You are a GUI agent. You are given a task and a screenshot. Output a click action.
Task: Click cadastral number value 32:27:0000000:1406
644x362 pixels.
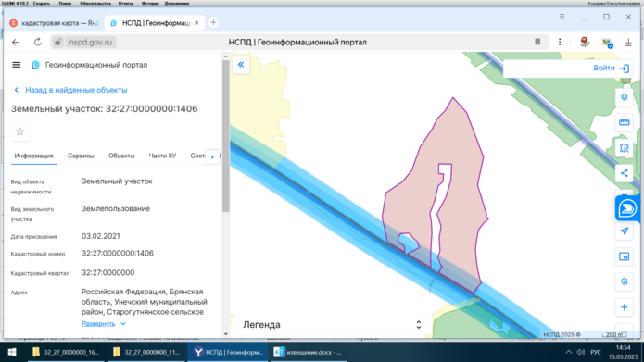(x=118, y=254)
